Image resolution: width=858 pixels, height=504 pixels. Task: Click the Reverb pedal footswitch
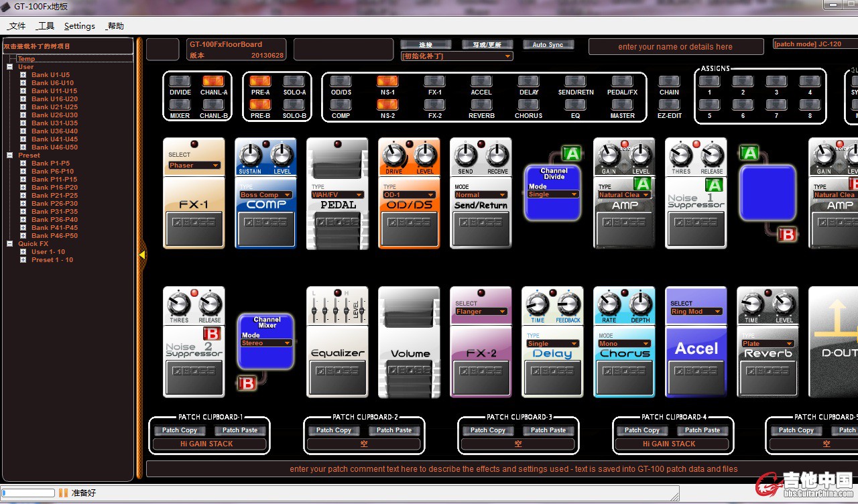[768, 377]
